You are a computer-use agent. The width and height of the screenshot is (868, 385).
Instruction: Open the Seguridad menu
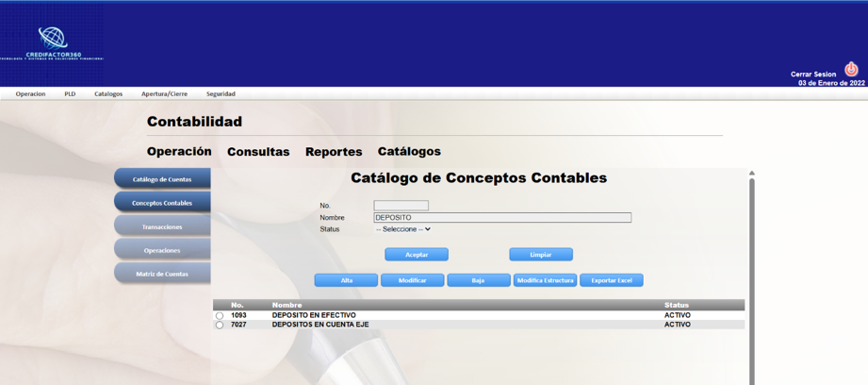[221, 94]
